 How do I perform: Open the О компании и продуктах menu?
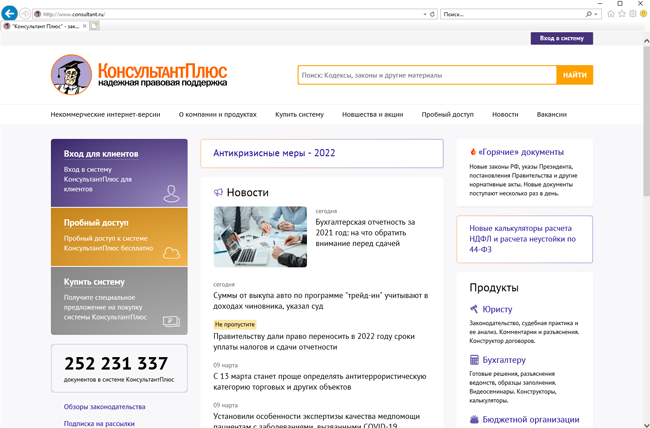tap(217, 115)
